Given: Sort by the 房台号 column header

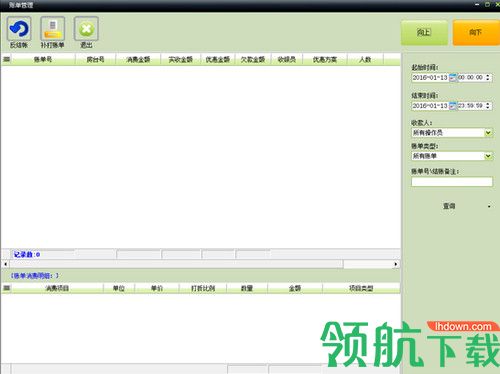Looking at the screenshot, I should coord(95,59).
